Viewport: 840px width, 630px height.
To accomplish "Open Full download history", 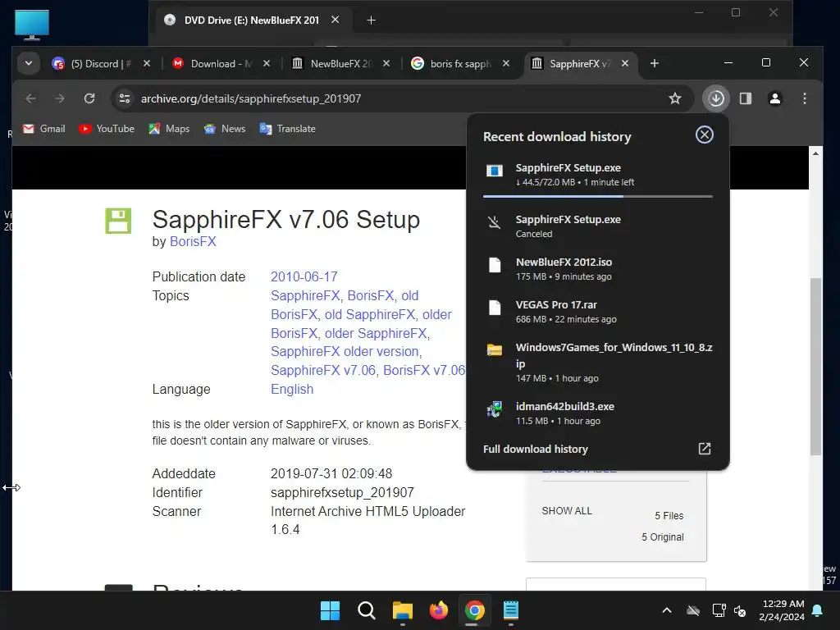I will click(x=597, y=449).
